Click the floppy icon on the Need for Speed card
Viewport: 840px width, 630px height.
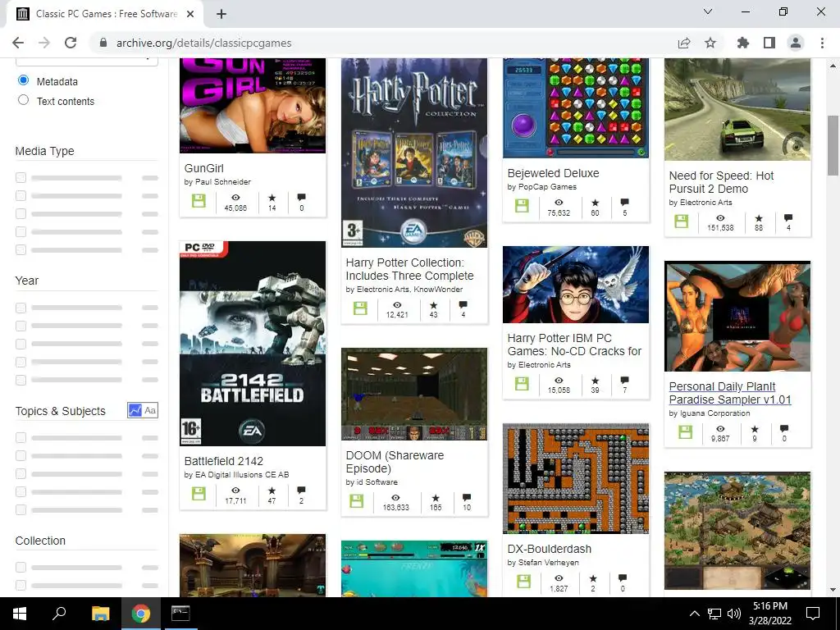point(682,221)
